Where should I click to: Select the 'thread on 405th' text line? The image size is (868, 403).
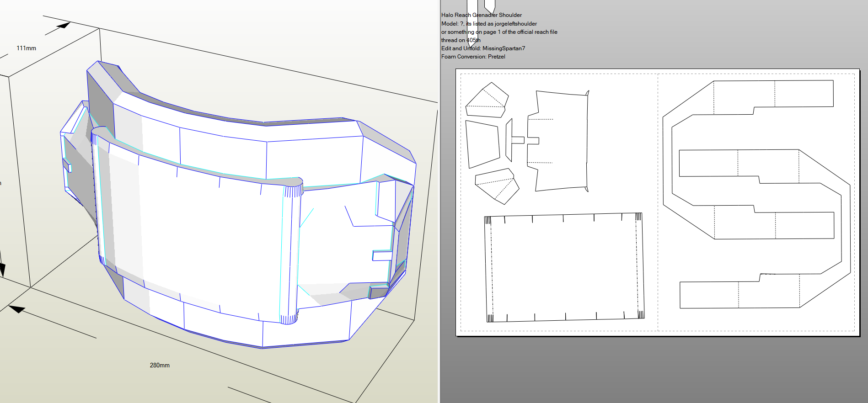(461, 40)
